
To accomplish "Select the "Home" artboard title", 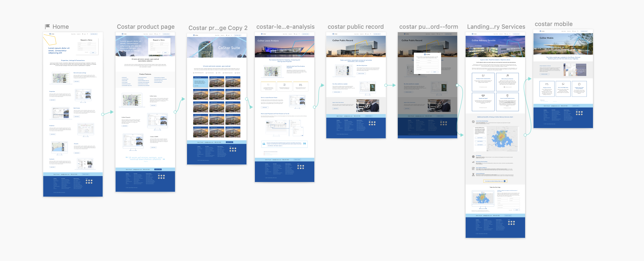I will tap(60, 26).
